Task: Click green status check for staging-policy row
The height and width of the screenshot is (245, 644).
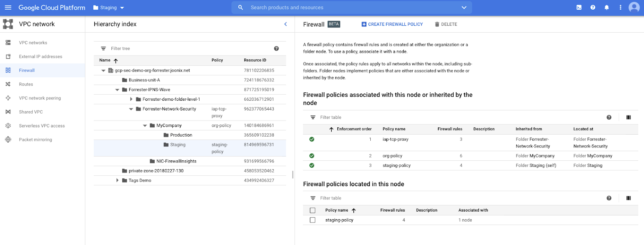Action: click(312, 166)
